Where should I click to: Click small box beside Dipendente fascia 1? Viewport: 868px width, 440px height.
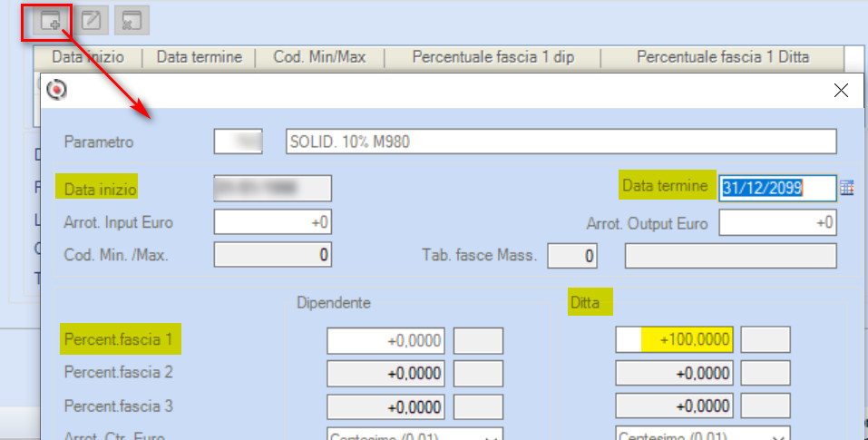pos(478,340)
